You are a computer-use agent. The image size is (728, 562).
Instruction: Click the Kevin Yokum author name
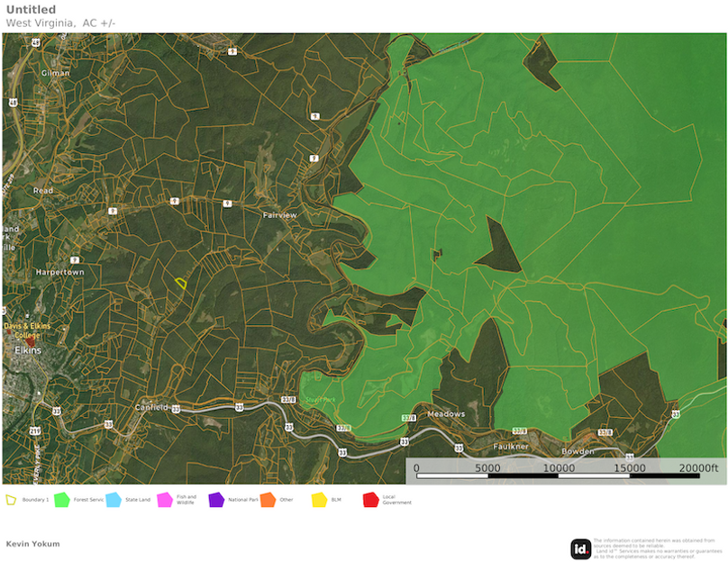pyautogui.click(x=32, y=543)
